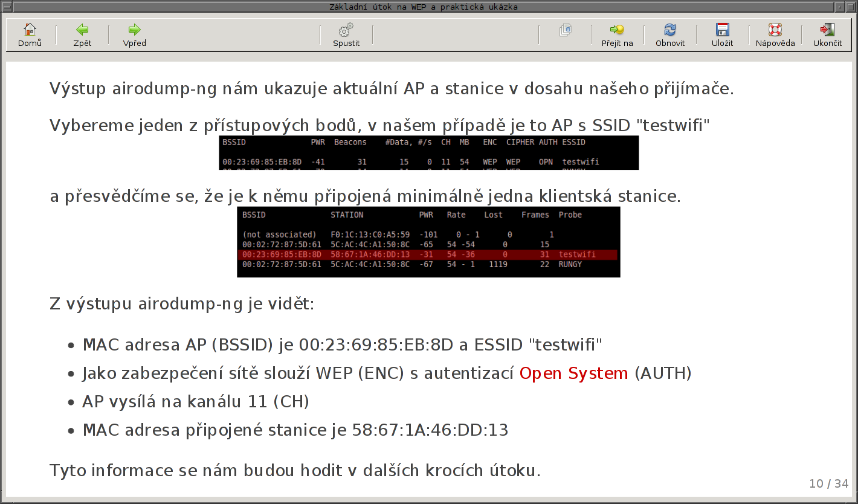858x504 pixels.
Task: Click the sentence Vybereme jeden z přístupových bodů
Action: click(x=379, y=126)
